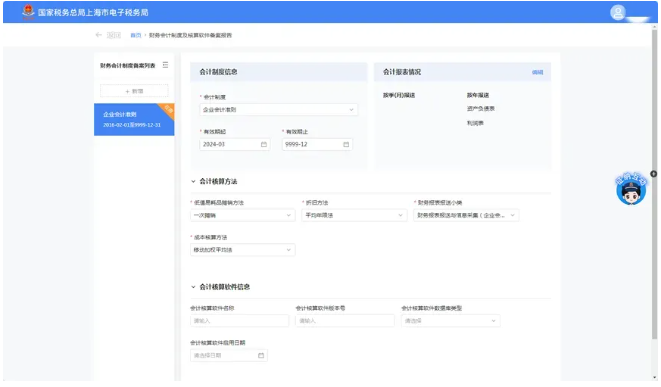The height and width of the screenshot is (387, 661).
Task: Click small dark circle beside mascot
Action: point(653,174)
